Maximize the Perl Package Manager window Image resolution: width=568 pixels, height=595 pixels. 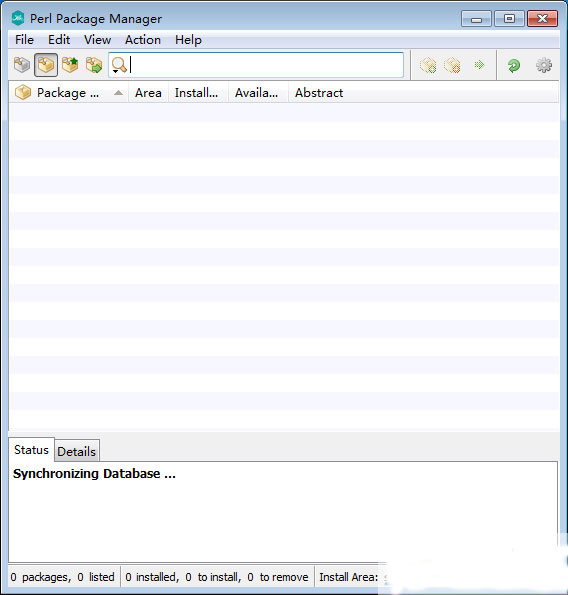(x=509, y=19)
